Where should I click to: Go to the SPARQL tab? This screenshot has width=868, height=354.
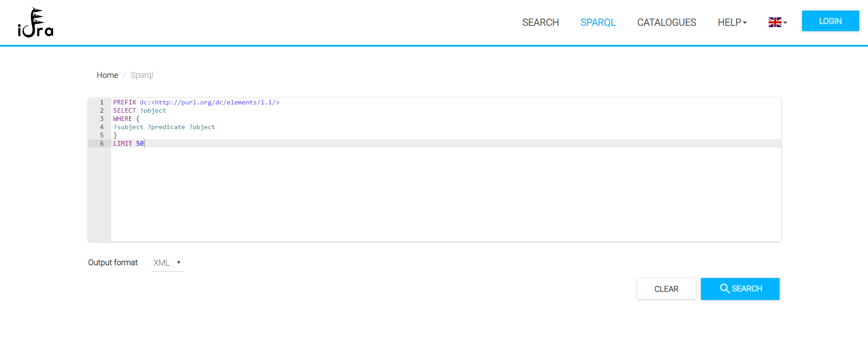tap(598, 22)
